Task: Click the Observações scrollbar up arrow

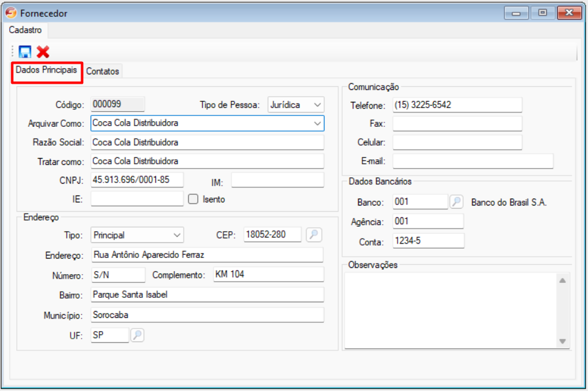Action: (x=562, y=280)
